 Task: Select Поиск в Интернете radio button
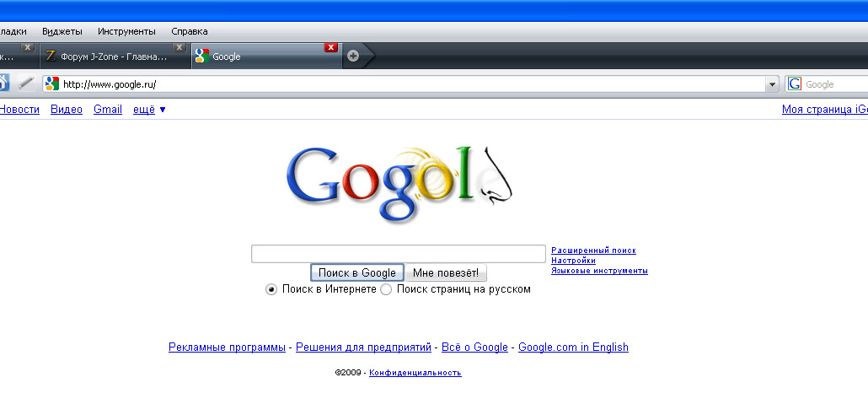pyautogui.click(x=271, y=289)
